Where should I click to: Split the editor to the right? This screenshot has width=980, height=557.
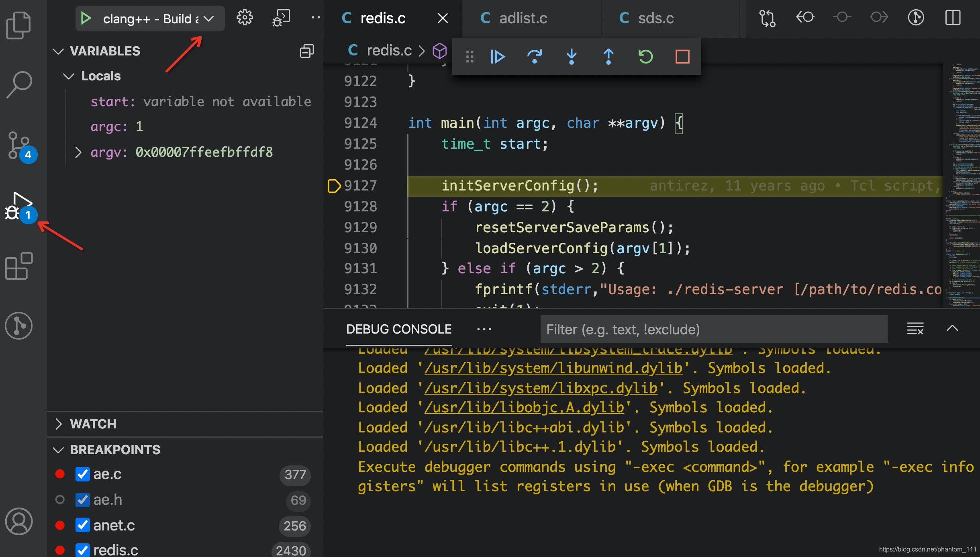tap(953, 18)
